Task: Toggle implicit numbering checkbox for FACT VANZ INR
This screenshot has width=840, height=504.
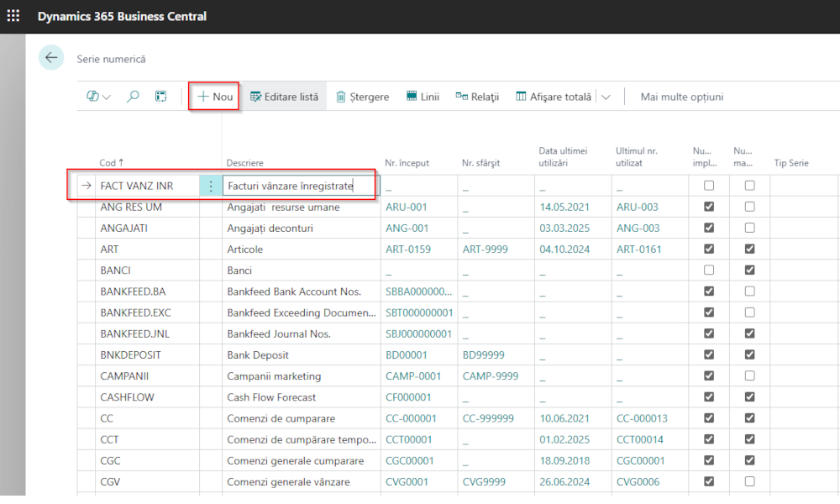Action: (x=709, y=186)
